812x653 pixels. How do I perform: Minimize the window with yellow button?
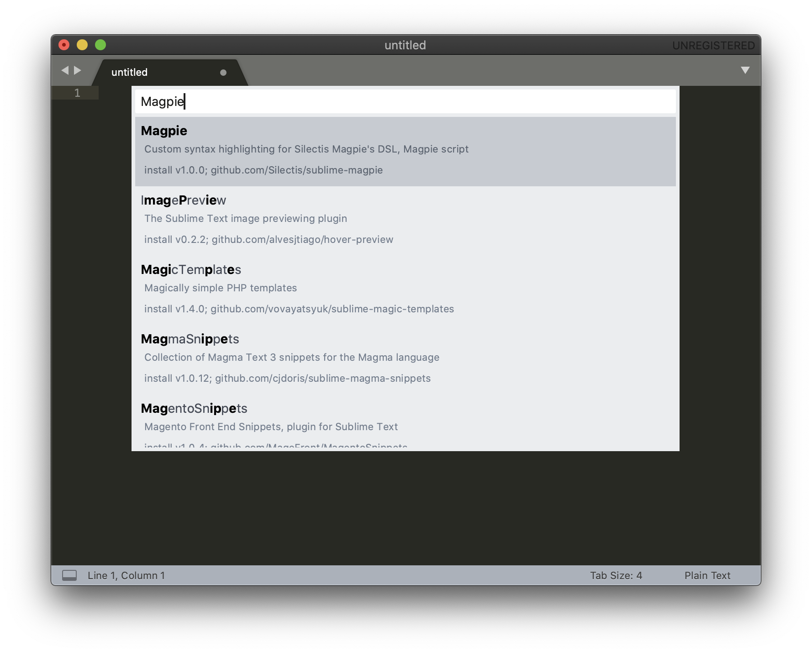[x=82, y=45]
